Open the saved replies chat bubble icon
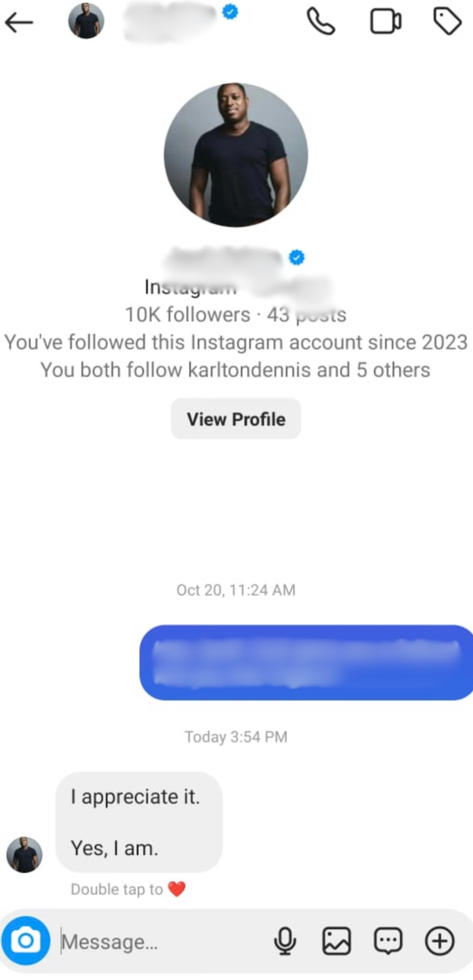This screenshot has height=980, width=473. (388, 941)
